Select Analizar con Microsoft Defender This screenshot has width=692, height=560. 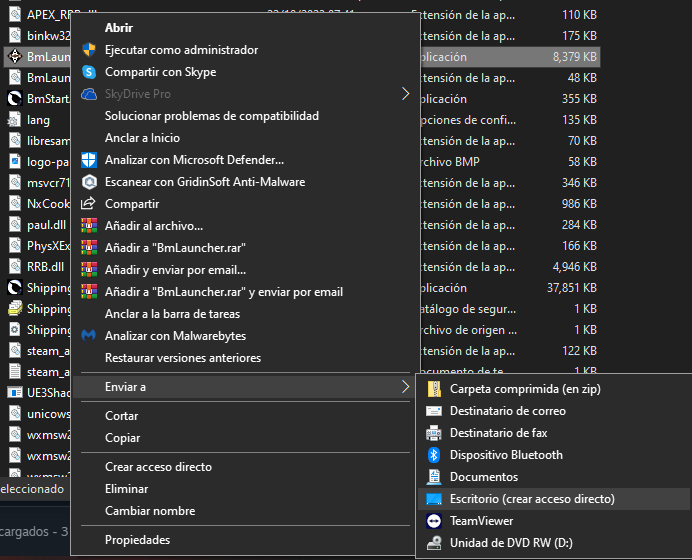(195, 160)
